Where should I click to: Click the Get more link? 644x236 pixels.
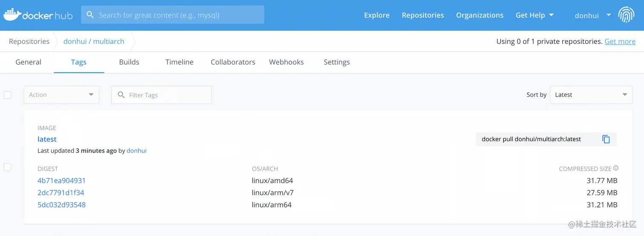[x=620, y=41]
